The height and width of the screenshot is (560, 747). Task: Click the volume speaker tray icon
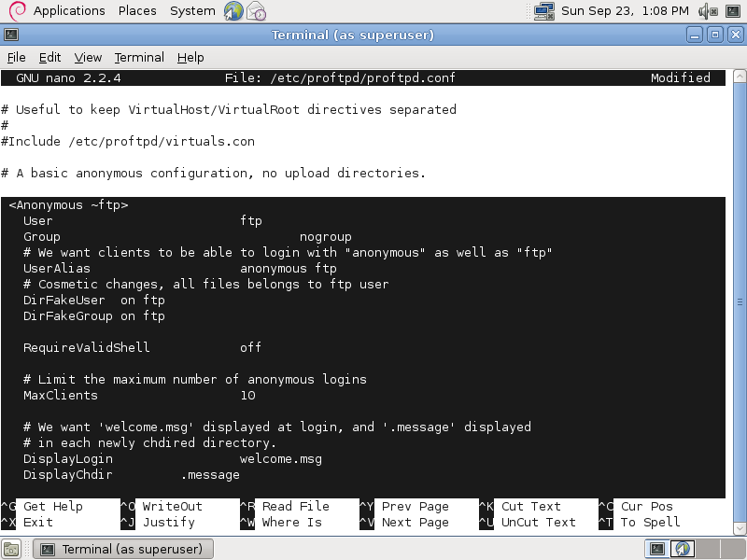coord(708,10)
